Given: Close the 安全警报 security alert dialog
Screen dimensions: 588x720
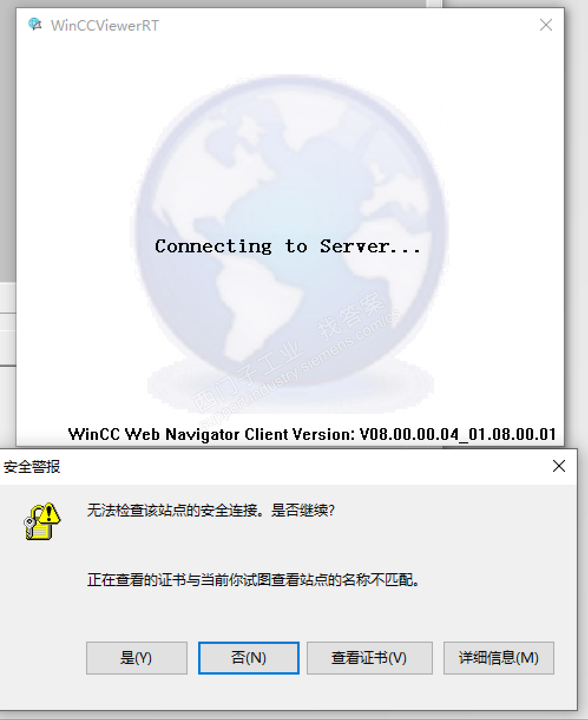Looking at the screenshot, I should click(559, 466).
